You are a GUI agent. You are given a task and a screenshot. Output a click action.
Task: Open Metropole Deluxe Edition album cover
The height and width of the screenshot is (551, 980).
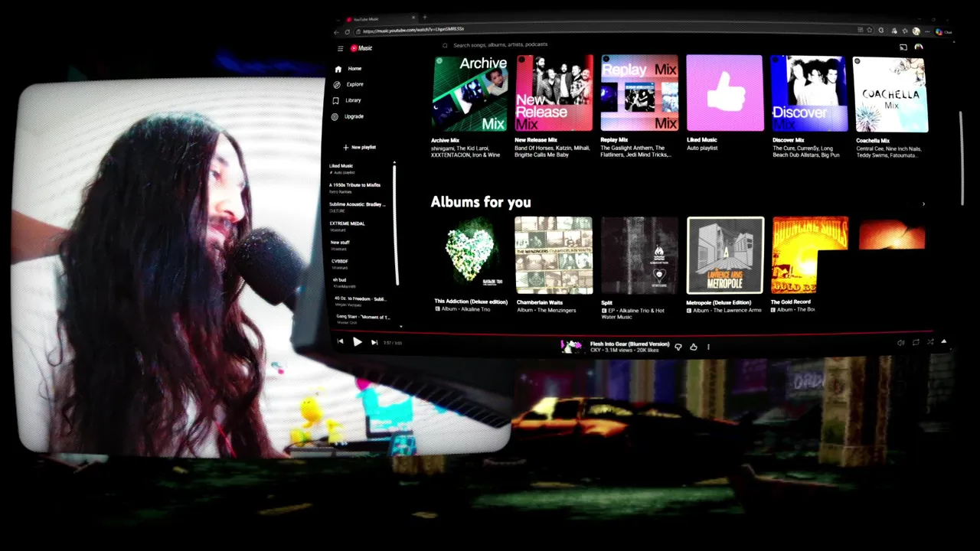(725, 255)
